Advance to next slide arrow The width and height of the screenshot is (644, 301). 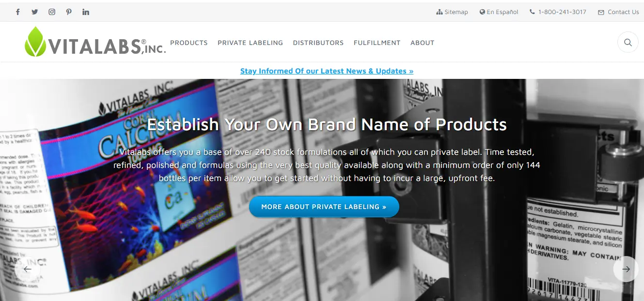[626, 269]
